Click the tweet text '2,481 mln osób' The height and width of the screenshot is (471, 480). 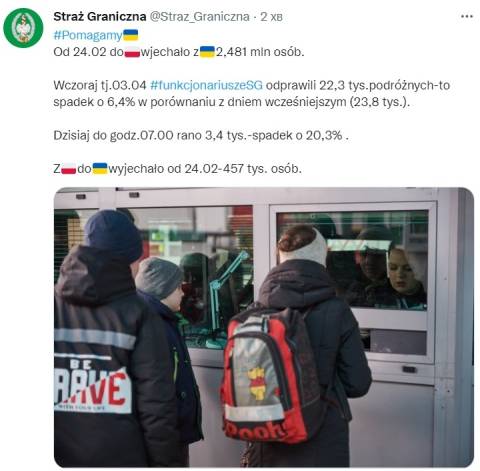pos(260,52)
